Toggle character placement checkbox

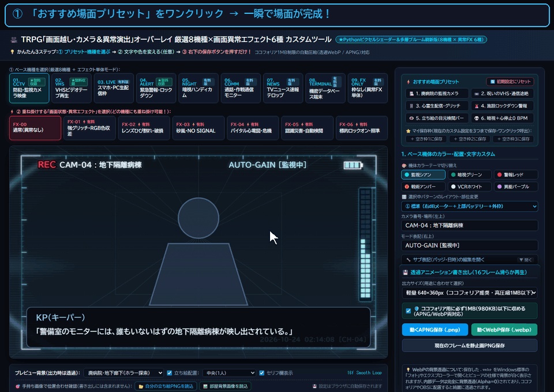point(170,373)
